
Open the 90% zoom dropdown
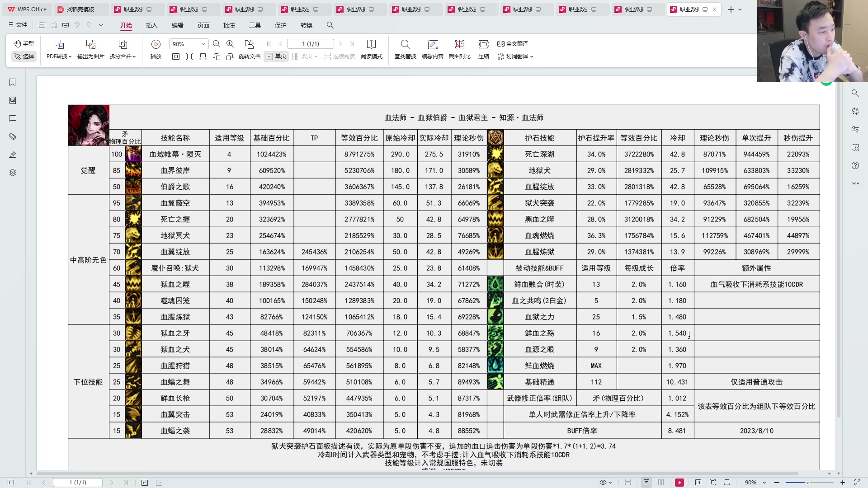[188, 43]
